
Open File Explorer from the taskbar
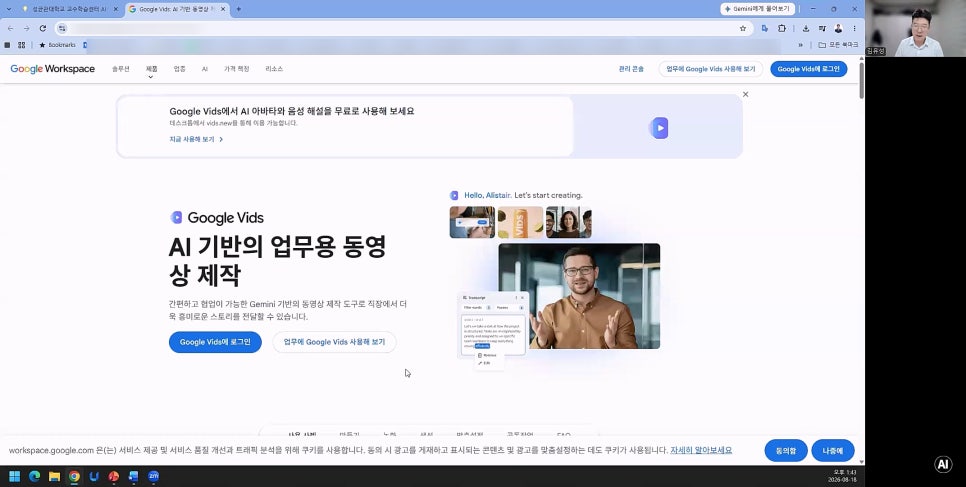coord(54,476)
